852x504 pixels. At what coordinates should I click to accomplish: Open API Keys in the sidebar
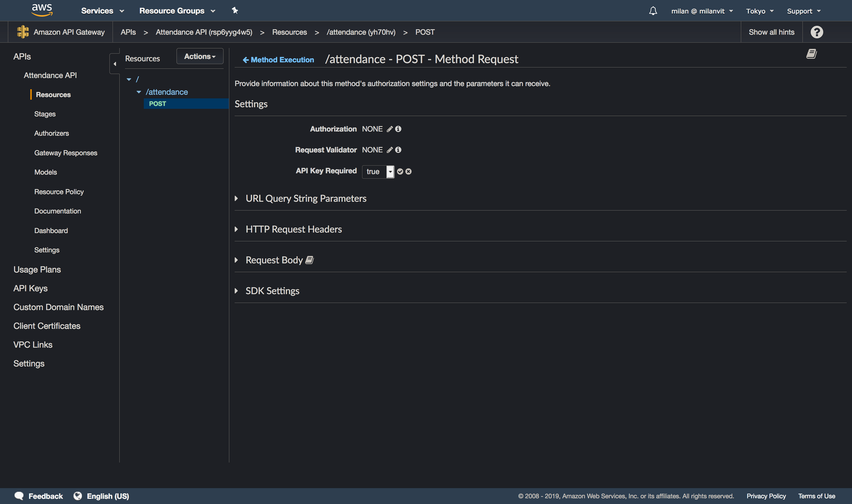[30, 288]
